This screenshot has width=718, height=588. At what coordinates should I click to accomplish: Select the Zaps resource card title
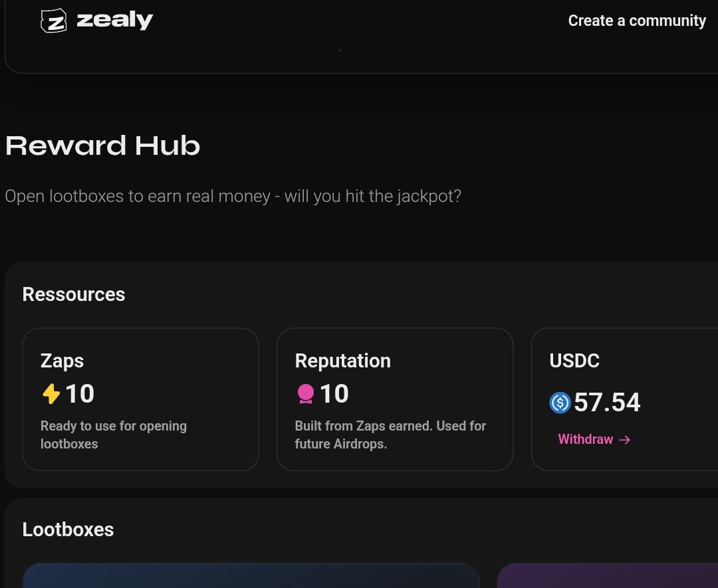(62, 361)
